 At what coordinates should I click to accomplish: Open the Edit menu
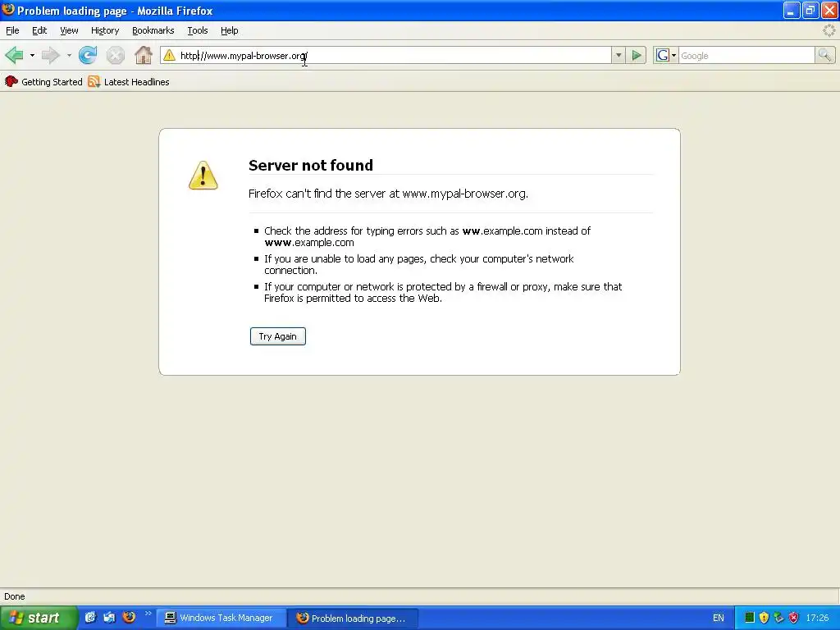coord(39,30)
